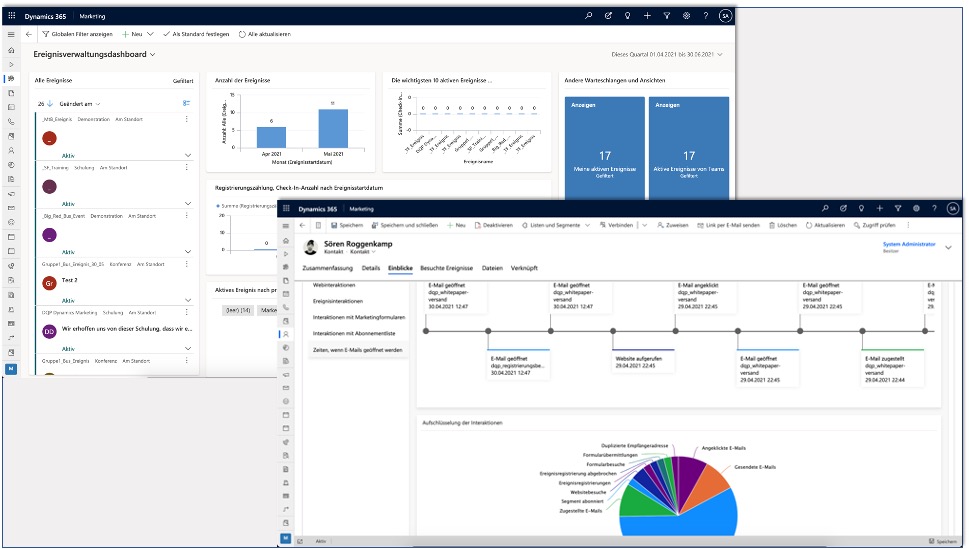This screenshot has width=969, height=549.
Task: Select the Zusammenfassung tab
Action: point(327,268)
